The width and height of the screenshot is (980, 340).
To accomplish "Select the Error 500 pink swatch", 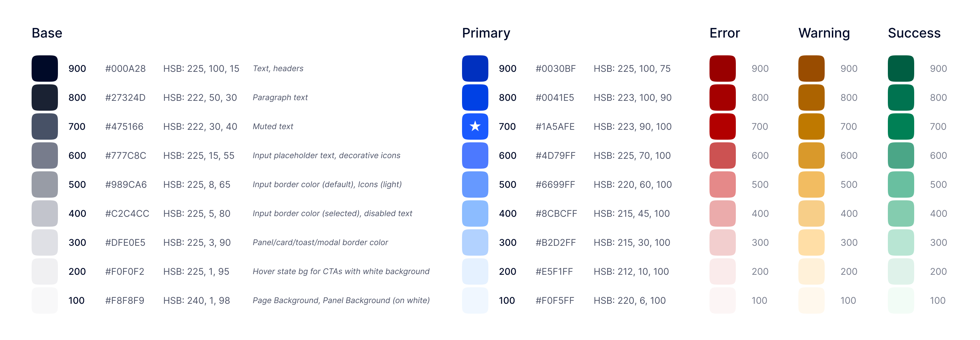I will click(722, 184).
